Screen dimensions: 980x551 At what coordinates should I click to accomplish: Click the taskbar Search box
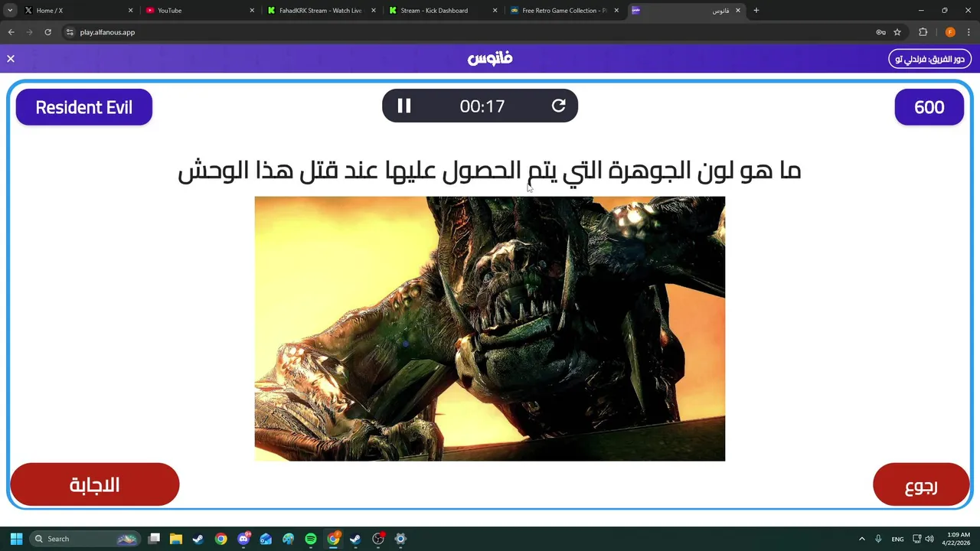coord(85,539)
